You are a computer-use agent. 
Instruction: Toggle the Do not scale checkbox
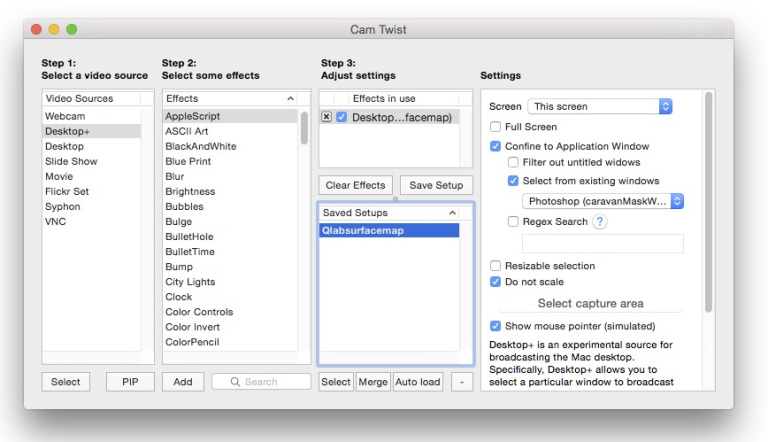495,282
